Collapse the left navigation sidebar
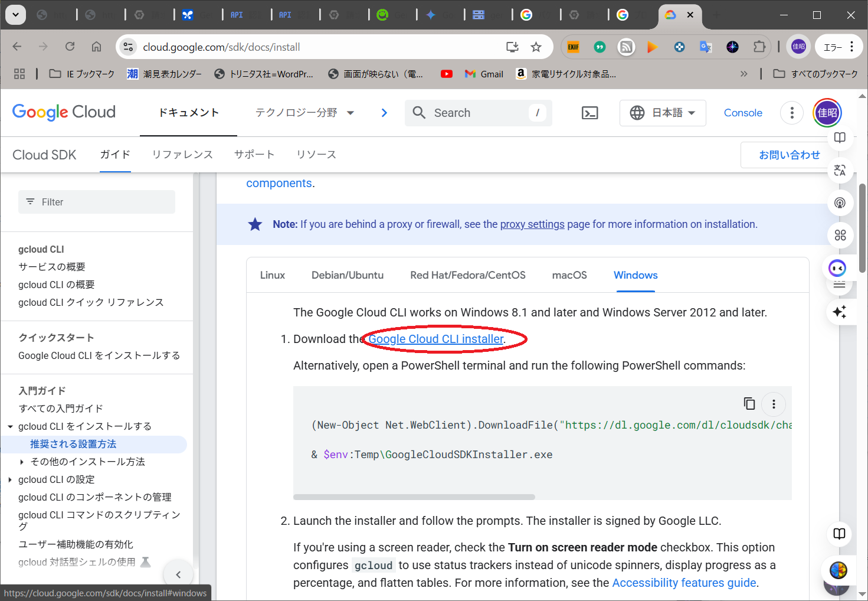The image size is (868, 601). [178, 574]
